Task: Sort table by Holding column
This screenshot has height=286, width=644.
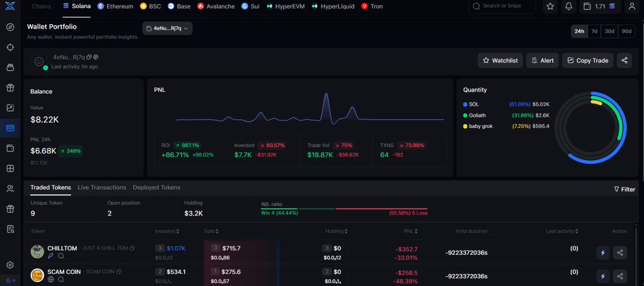Action: 336,231
